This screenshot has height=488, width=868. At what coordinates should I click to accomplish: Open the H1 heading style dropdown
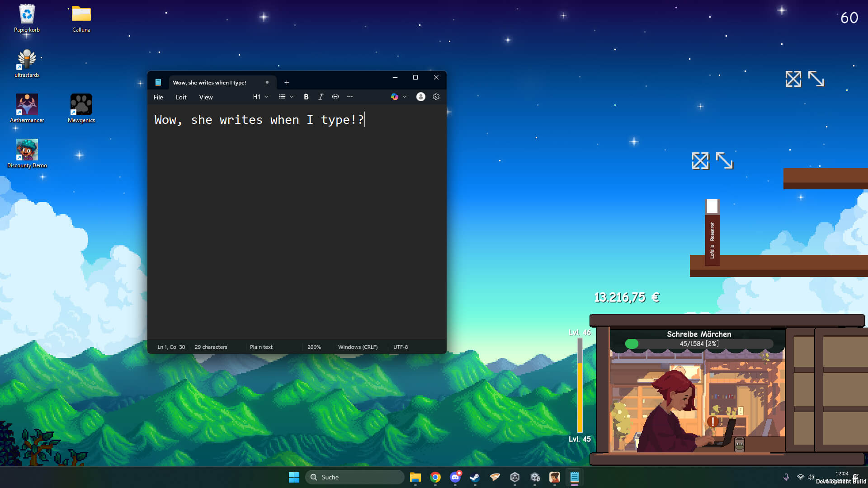[260, 97]
